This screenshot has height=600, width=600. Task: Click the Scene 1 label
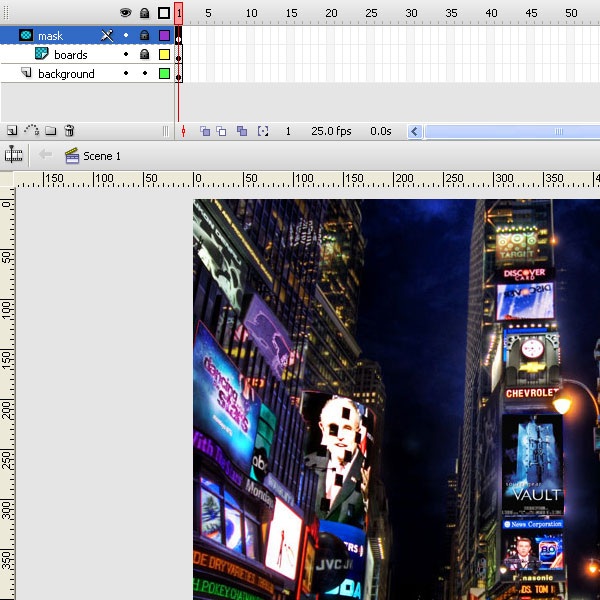tap(102, 156)
